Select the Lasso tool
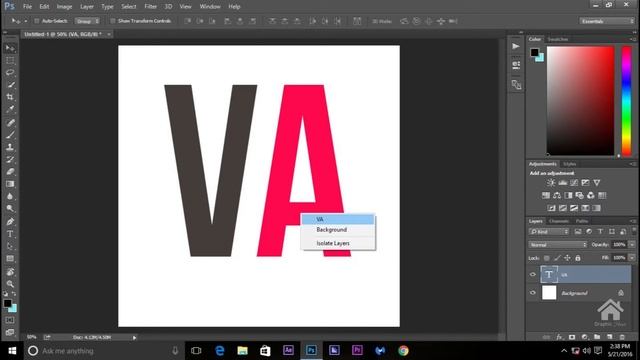The width and height of the screenshot is (640, 360). 10,73
